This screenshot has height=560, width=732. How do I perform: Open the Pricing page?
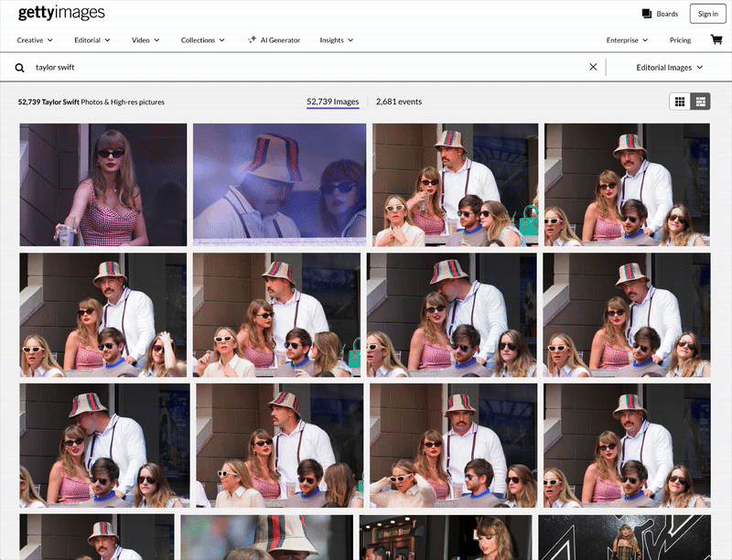click(x=680, y=40)
